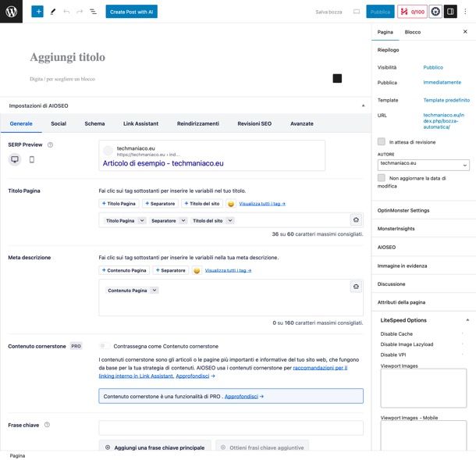Image resolution: width=476 pixels, height=460 pixels.
Task: Check 'In attesa di revisione' checkbox
Action: point(382,141)
